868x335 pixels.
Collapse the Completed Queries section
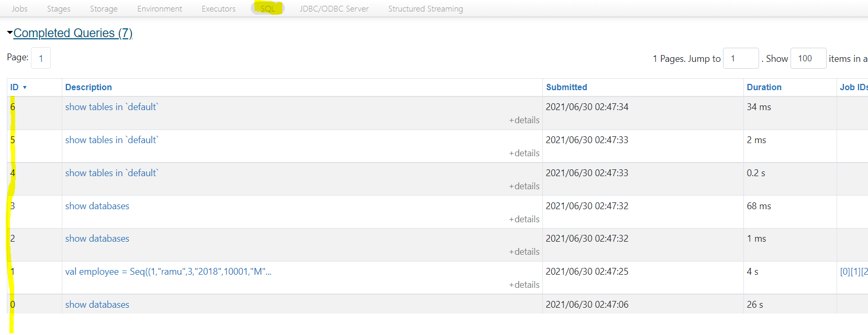pos(72,33)
